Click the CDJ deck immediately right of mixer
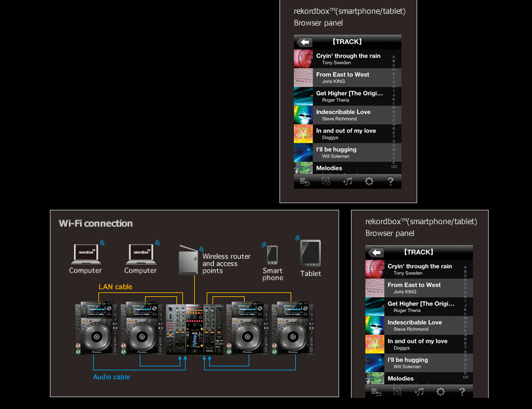The height and width of the screenshot is (409, 532). coord(247,328)
